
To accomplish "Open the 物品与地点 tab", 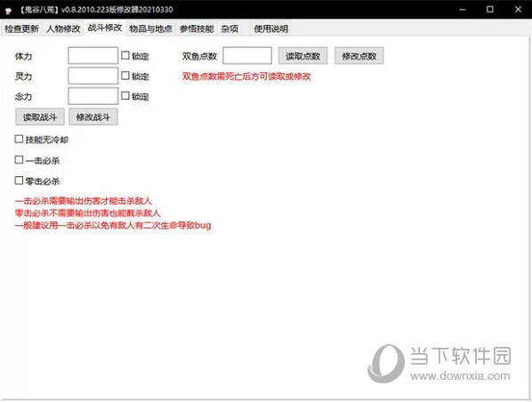I will [x=150, y=28].
